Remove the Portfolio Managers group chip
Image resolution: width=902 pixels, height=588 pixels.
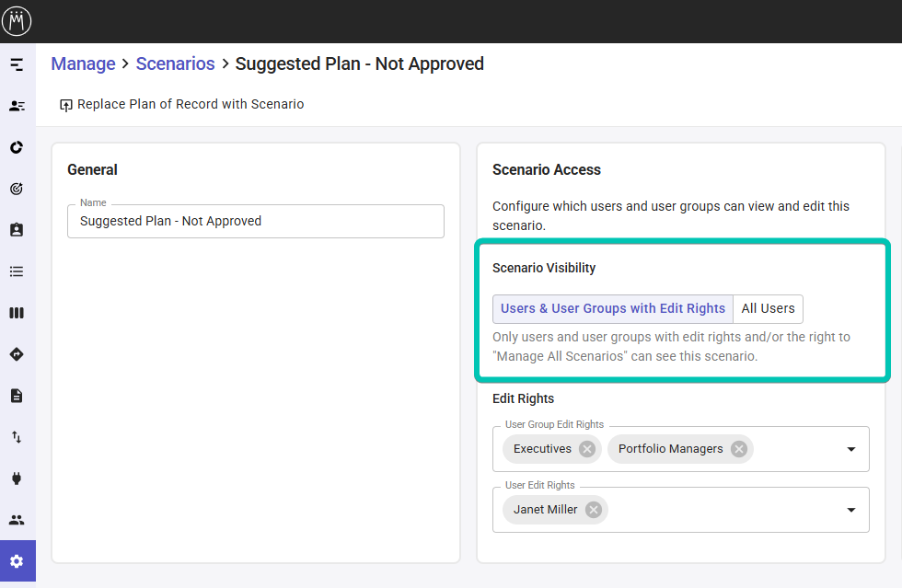(738, 449)
